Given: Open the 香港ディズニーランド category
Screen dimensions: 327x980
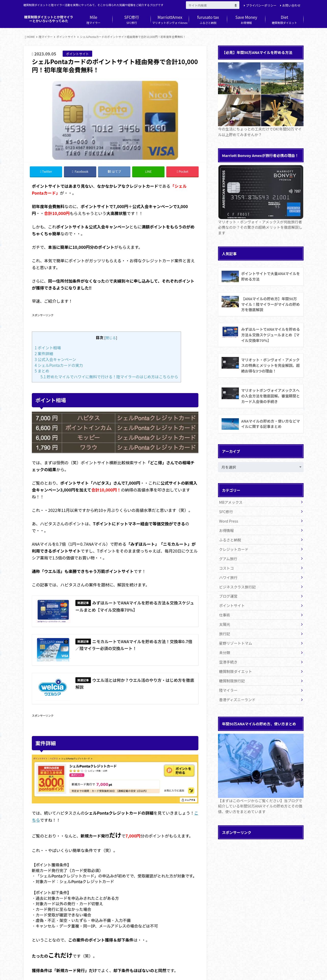Looking at the screenshot, I should 261,700.
